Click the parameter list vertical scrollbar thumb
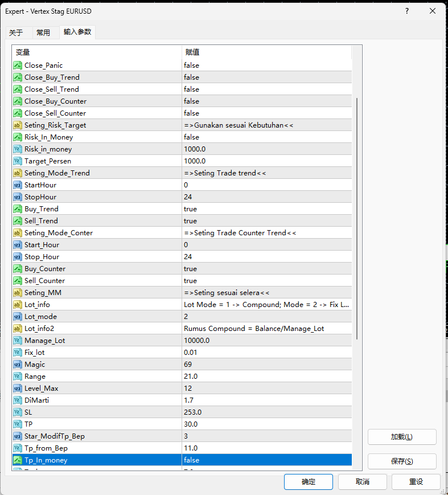The height and width of the screenshot is (495, 448). pos(357,219)
